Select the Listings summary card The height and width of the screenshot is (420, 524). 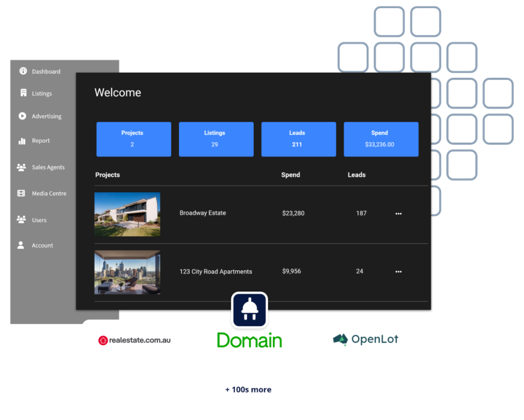(x=216, y=139)
